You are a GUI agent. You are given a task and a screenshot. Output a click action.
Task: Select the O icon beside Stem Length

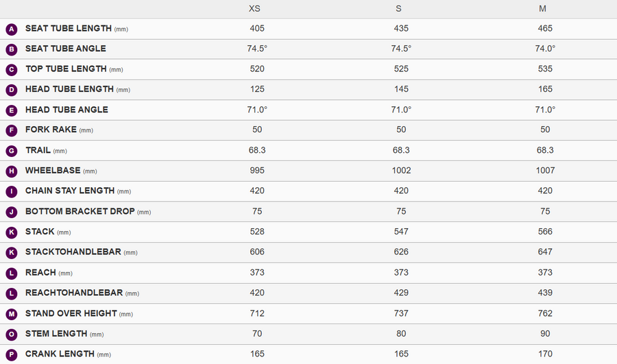pyautogui.click(x=12, y=334)
